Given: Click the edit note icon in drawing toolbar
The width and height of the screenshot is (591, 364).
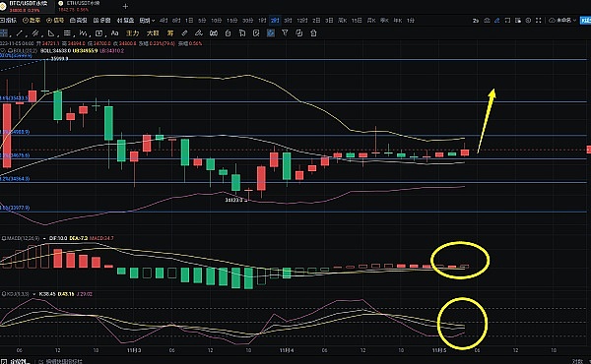Looking at the screenshot, I should point(256,33).
